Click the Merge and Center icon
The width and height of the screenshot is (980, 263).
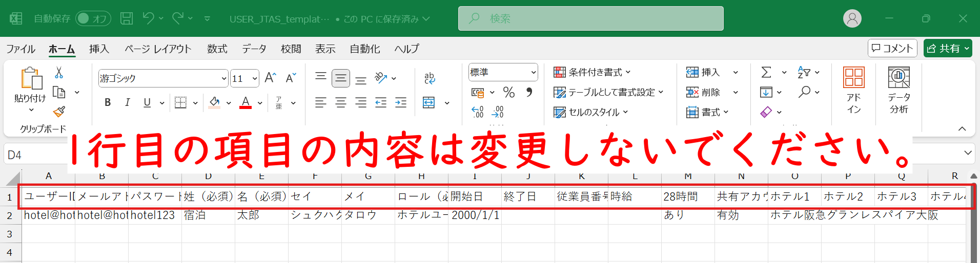[x=429, y=103]
